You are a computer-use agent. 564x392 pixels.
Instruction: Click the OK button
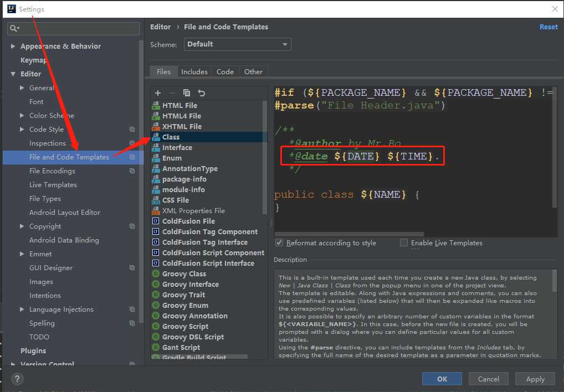[442, 379]
